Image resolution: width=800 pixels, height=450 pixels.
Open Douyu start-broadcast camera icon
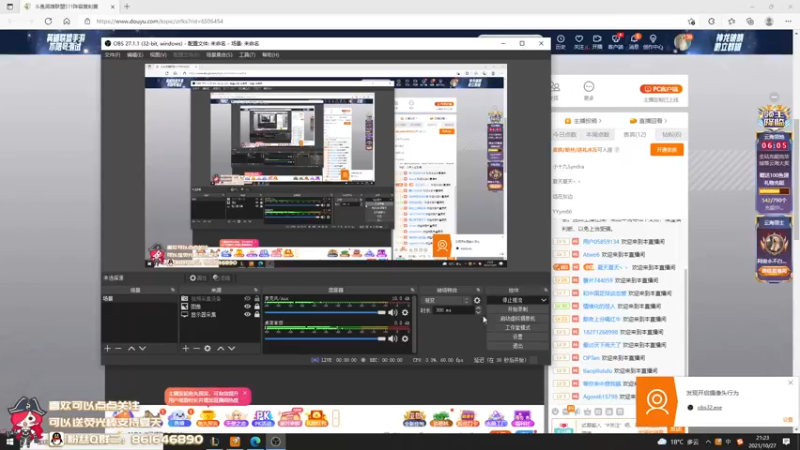click(597, 41)
